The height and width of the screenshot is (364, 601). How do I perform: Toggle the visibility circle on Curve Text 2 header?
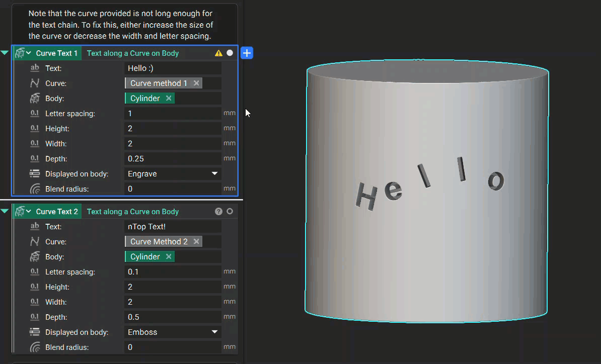point(230,211)
